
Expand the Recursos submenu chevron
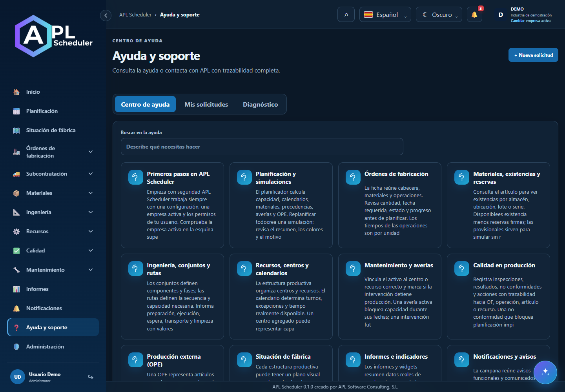[x=91, y=231]
